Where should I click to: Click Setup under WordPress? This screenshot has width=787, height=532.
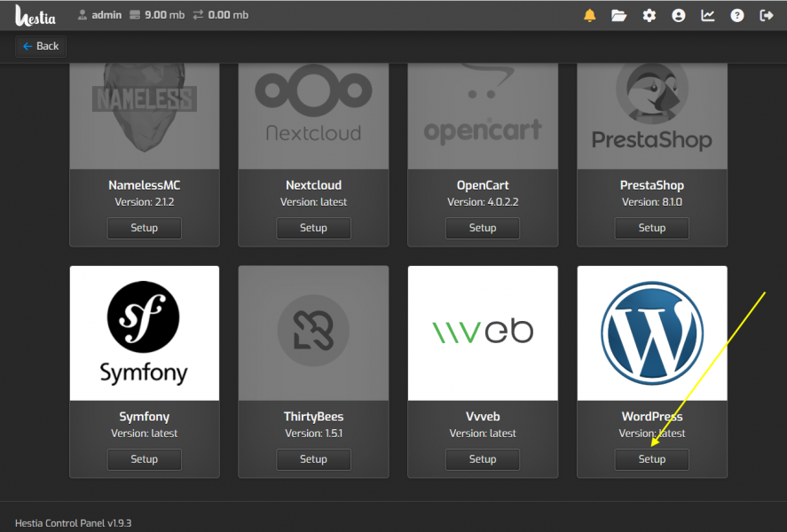click(x=651, y=459)
